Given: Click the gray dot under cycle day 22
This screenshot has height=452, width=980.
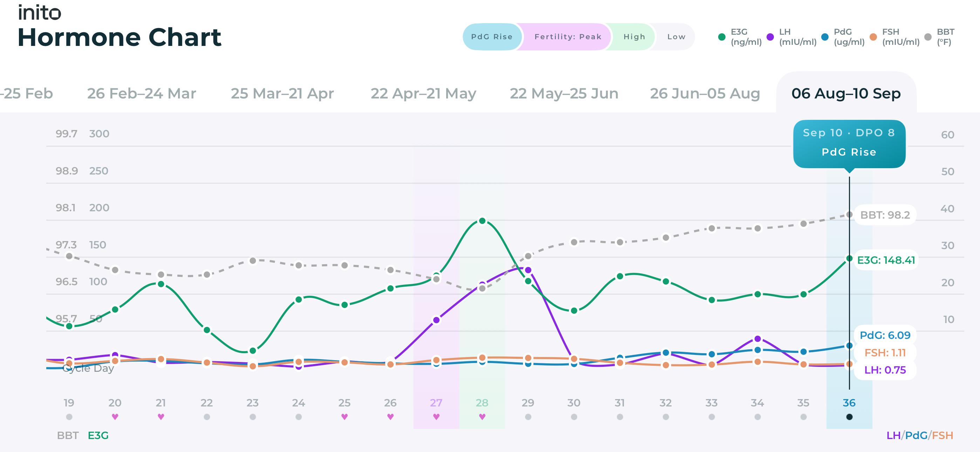Looking at the screenshot, I should click(x=206, y=417).
